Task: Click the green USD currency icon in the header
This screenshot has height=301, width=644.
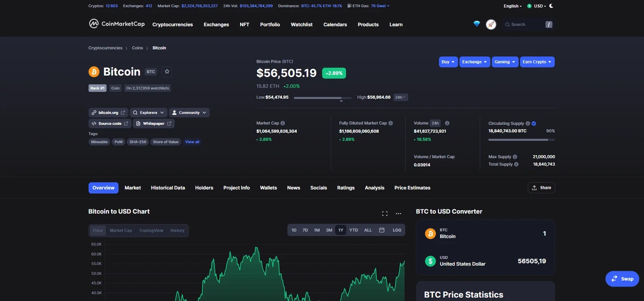Action: 529,6
